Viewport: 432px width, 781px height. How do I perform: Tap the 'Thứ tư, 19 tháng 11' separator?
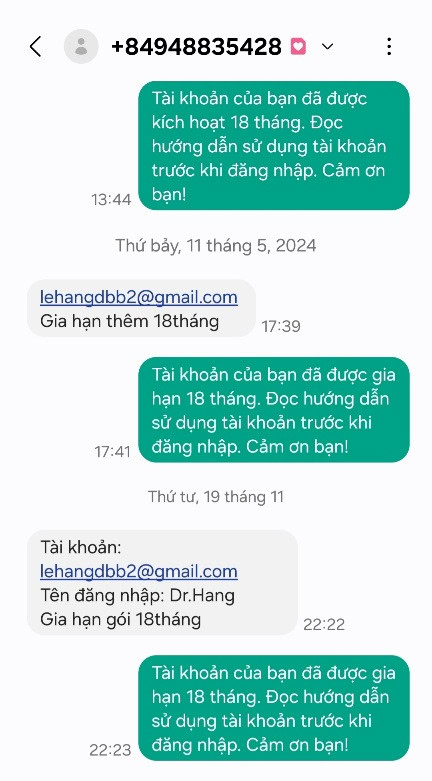coord(216,497)
